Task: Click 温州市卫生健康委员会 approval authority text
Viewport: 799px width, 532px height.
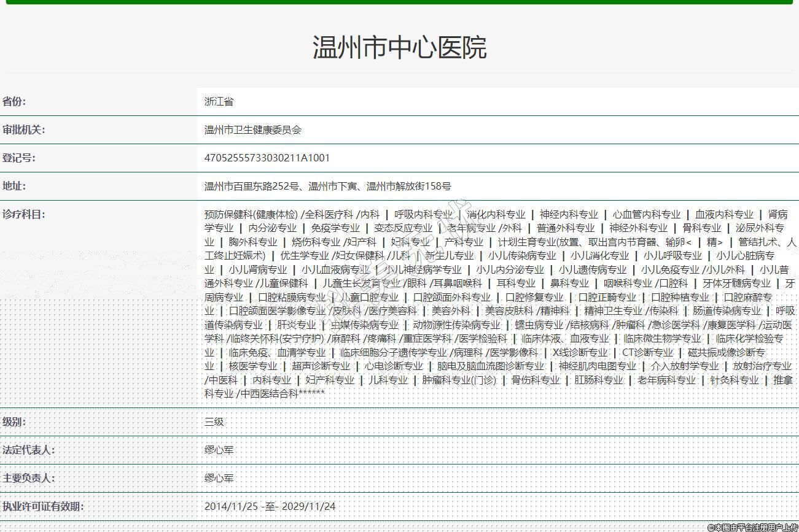Action: (x=252, y=130)
